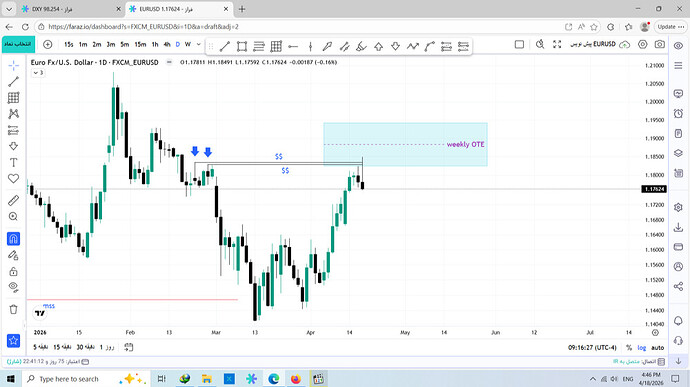Pick the zigzag polyline tool in floating toolbar

[412, 46]
